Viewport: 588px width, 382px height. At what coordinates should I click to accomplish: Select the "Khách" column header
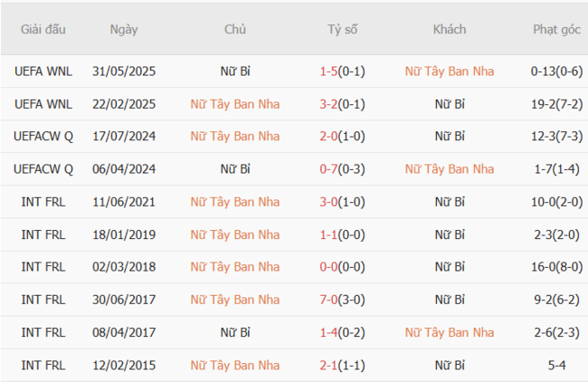(450, 29)
